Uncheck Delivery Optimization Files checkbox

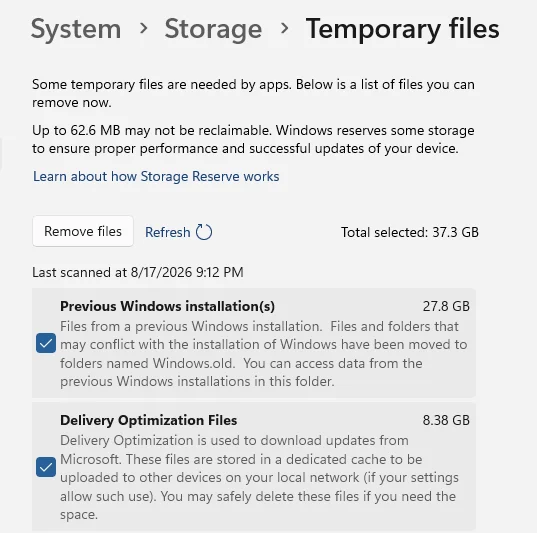point(46,467)
